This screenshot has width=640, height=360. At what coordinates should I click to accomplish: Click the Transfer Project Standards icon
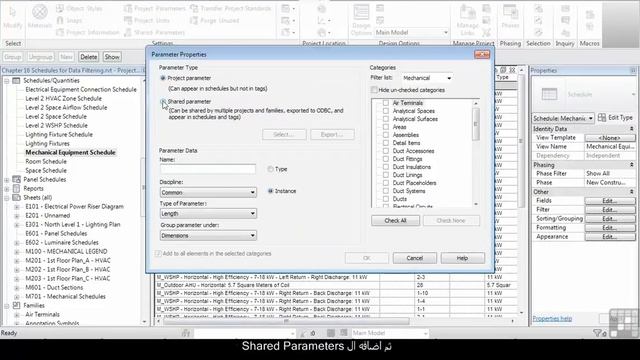point(194,8)
